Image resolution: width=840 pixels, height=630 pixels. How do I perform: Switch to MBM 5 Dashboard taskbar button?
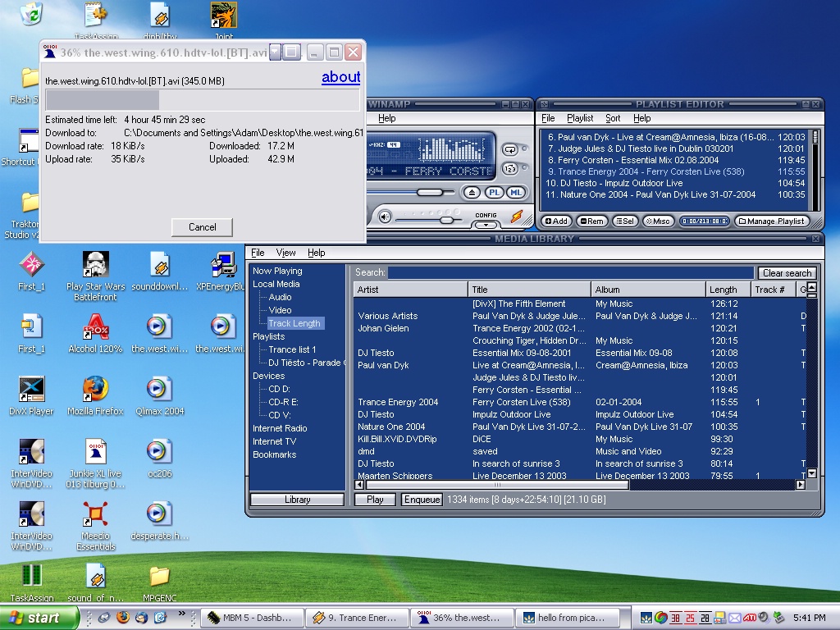point(251,618)
